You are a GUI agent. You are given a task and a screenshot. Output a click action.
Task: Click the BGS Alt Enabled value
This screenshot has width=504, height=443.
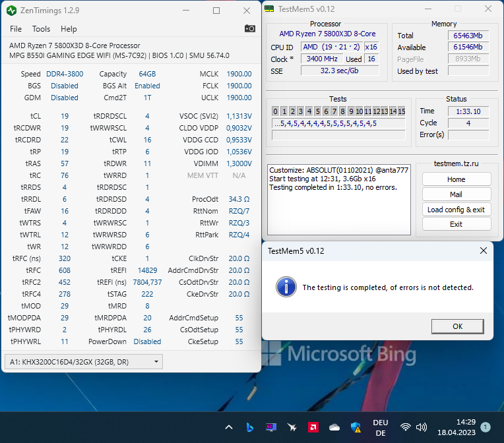tap(147, 86)
